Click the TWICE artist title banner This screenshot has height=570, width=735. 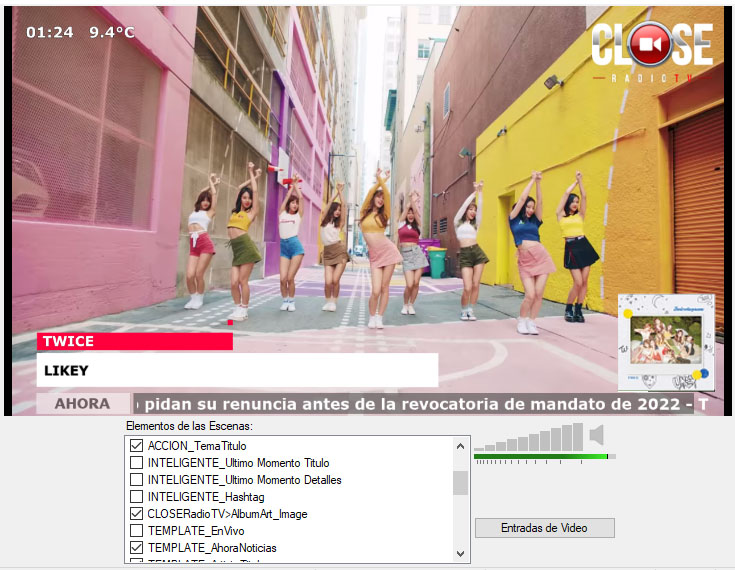pyautogui.click(x=135, y=341)
